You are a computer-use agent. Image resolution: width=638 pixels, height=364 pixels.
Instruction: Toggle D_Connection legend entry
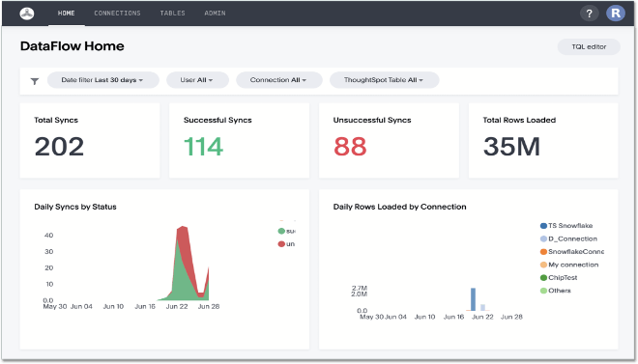tap(568, 238)
